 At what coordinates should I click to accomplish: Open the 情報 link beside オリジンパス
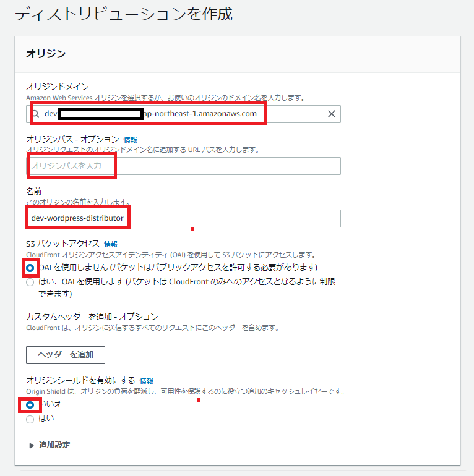click(130, 140)
